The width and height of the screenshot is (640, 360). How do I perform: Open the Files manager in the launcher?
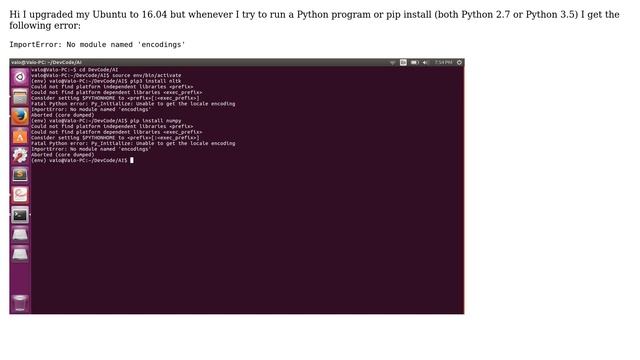tap(20, 97)
